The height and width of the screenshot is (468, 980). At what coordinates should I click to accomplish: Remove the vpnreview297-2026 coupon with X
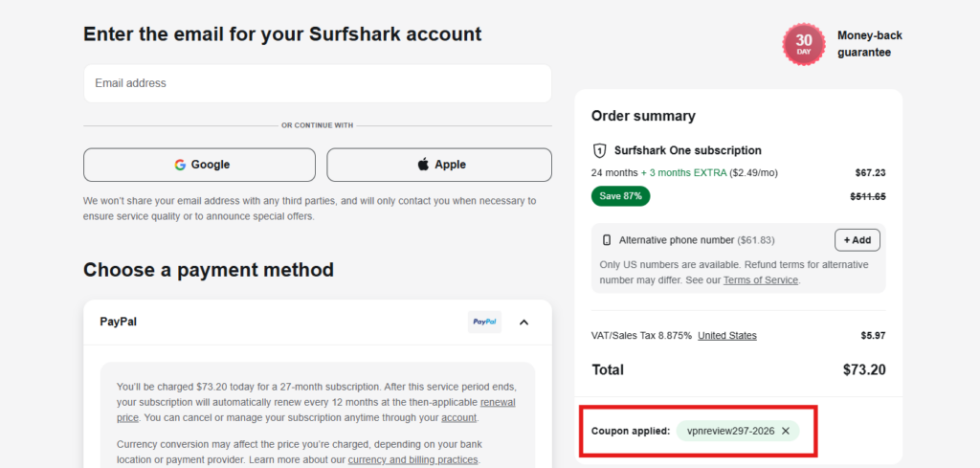pyautogui.click(x=786, y=431)
